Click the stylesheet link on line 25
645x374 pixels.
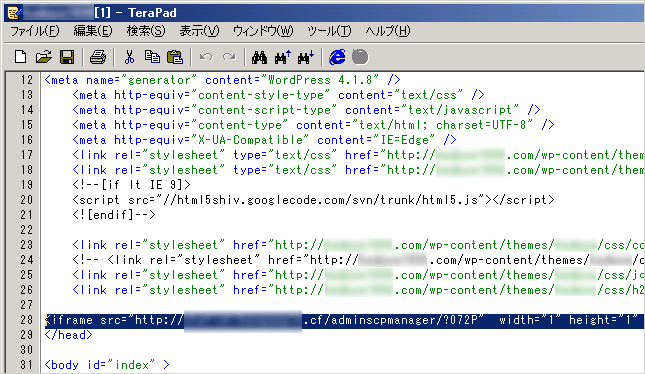pyautogui.click(x=358, y=275)
